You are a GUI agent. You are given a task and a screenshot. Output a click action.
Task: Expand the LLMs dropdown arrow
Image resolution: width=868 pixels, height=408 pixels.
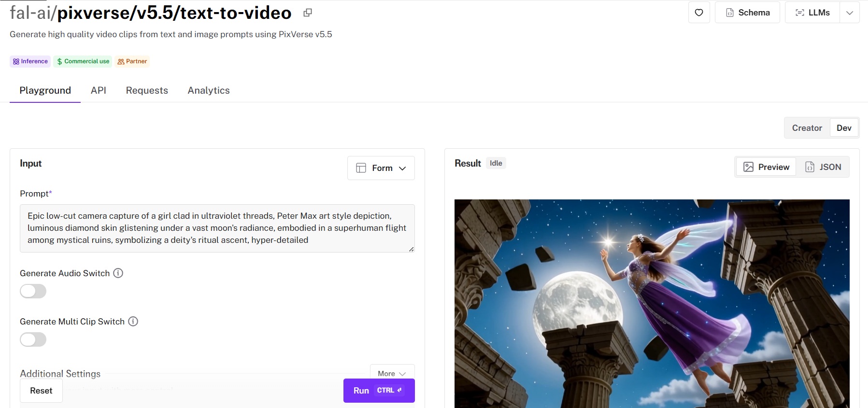(x=850, y=13)
